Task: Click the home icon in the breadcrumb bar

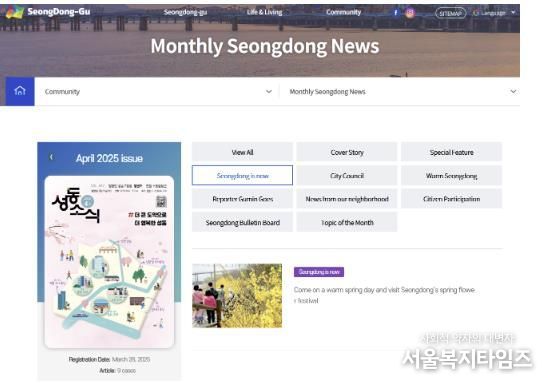Action: (20, 91)
